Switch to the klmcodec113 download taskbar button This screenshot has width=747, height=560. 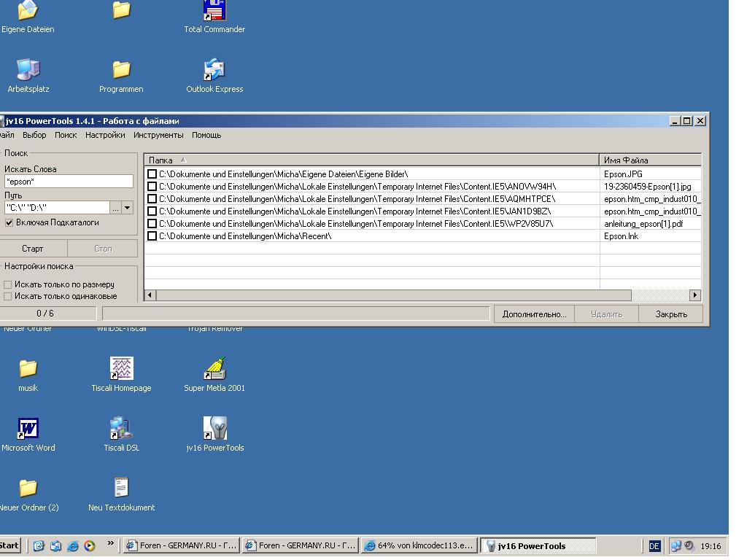[x=419, y=545]
